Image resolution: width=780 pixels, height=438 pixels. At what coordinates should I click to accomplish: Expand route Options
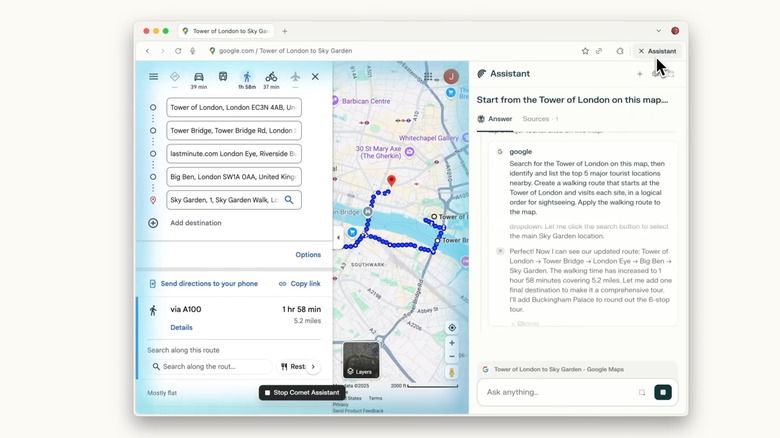[x=308, y=255]
